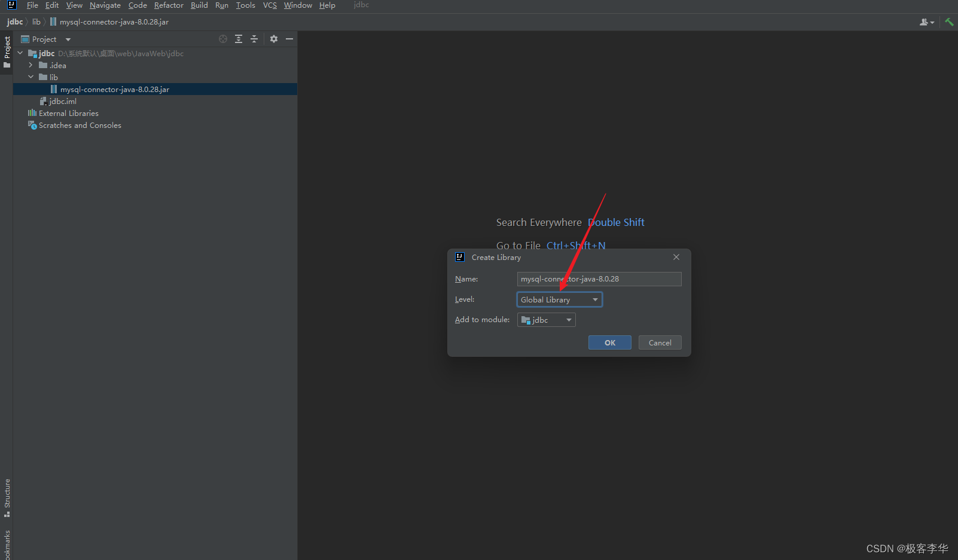Toggle the Bookmarks side tab
Screen dimensions: 958x560
click(x=7, y=544)
